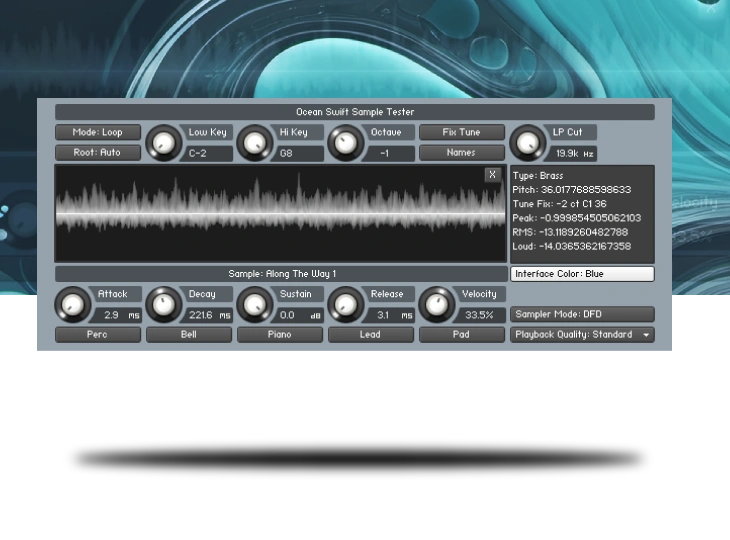Toggle the Root: Auto setting
730x540 pixels.
[98, 153]
